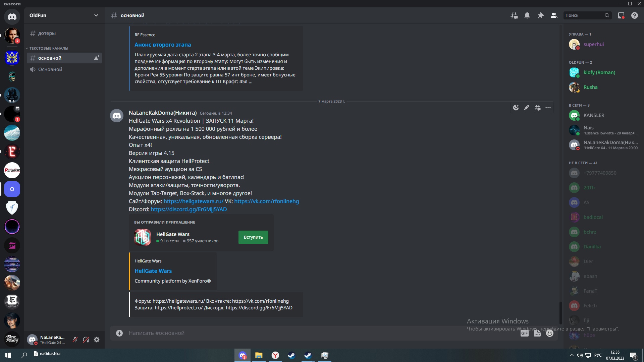
Task: Select the purple OldFun server icon
Action: click(12, 189)
